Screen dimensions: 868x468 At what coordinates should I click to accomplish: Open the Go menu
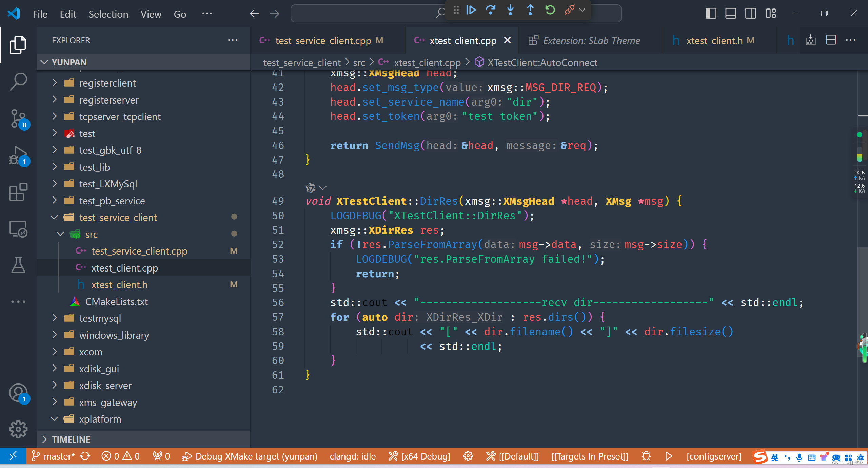180,14
